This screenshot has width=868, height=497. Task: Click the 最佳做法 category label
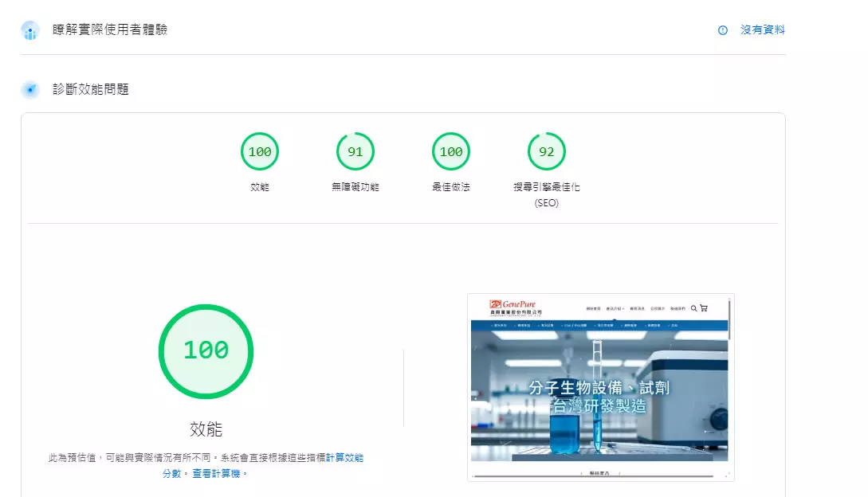click(451, 187)
